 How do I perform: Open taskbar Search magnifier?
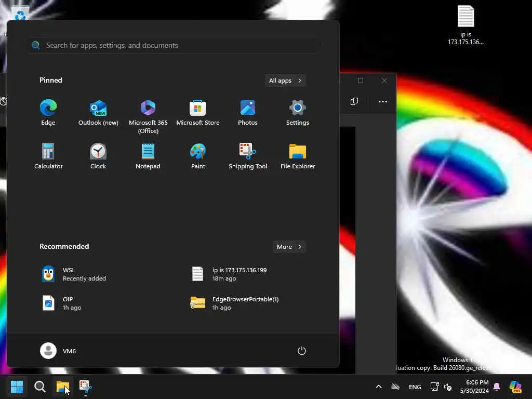click(39, 387)
